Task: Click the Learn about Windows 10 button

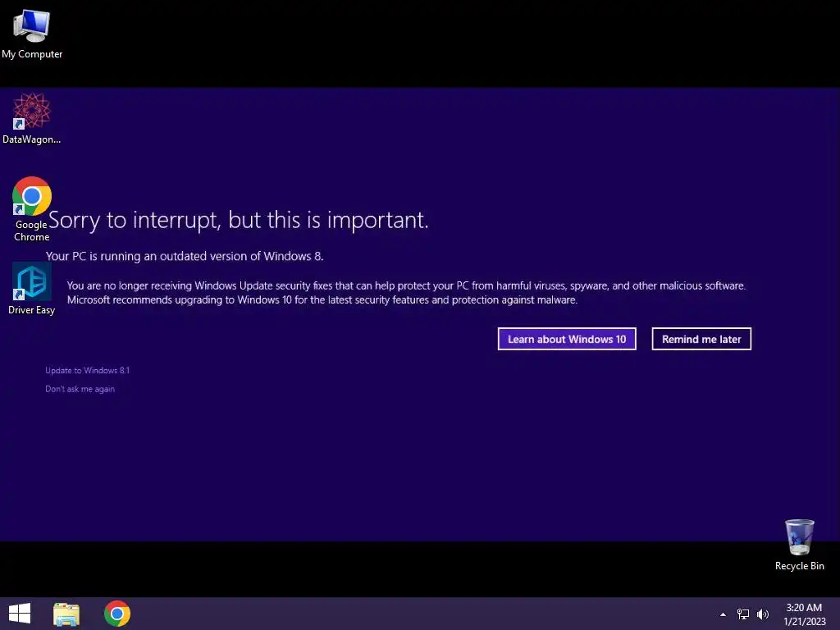Action: [567, 339]
